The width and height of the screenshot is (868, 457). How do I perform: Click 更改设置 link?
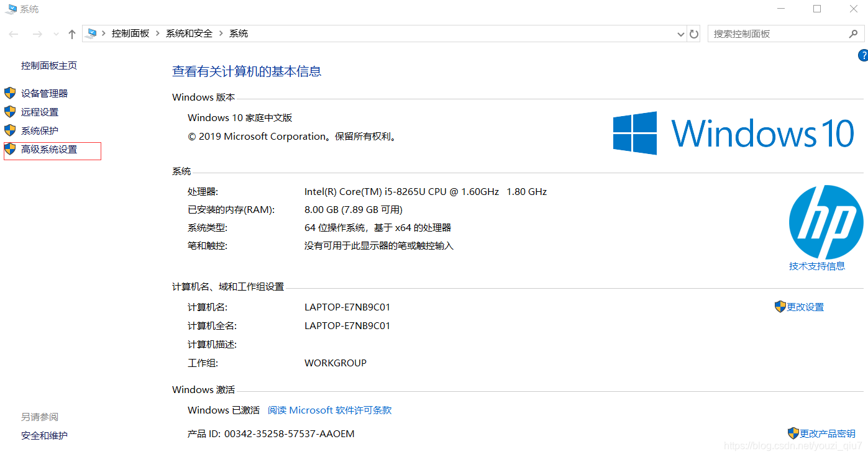coord(805,307)
